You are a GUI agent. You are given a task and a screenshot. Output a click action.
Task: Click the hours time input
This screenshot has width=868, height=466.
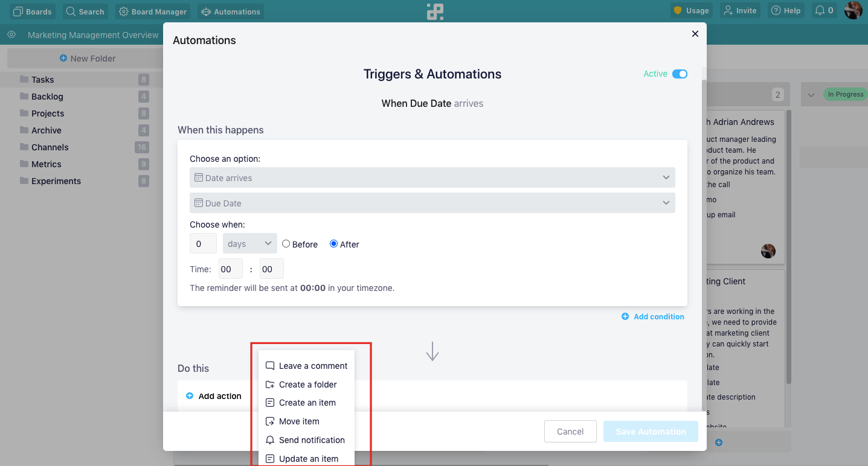click(x=231, y=269)
